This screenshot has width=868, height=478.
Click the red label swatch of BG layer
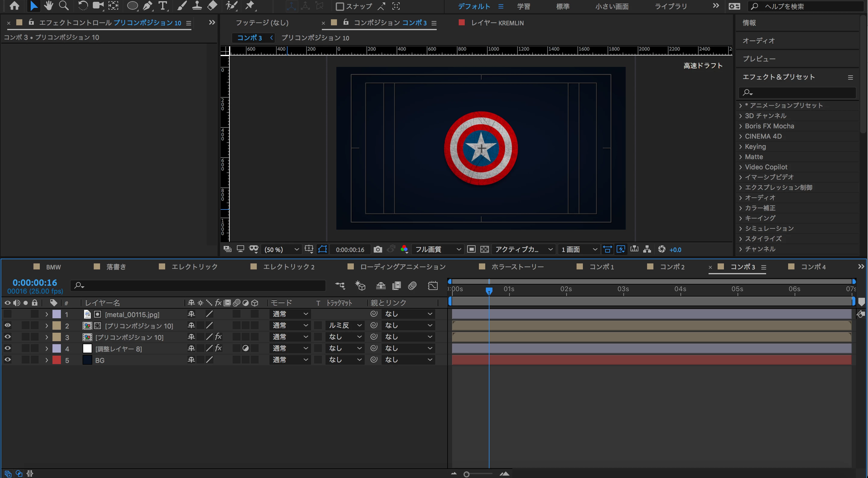(57, 360)
